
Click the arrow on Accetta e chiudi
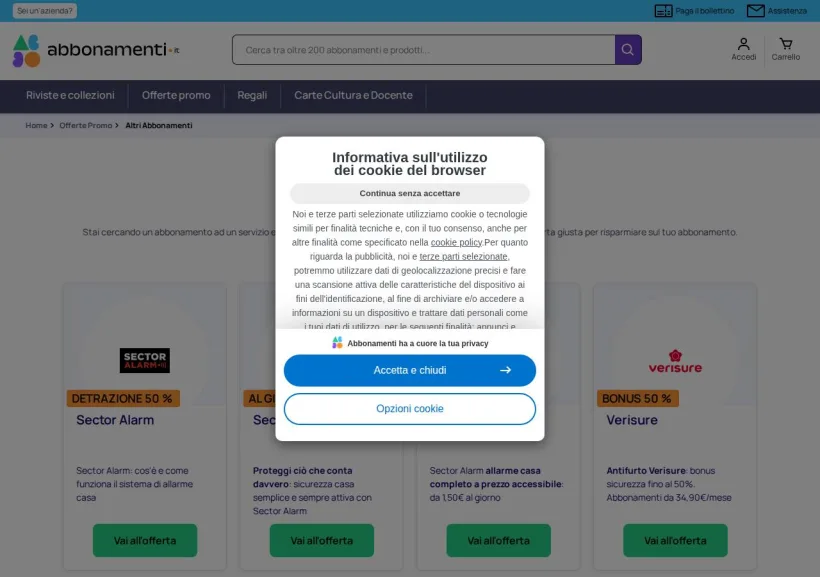[x=505, y=370]
